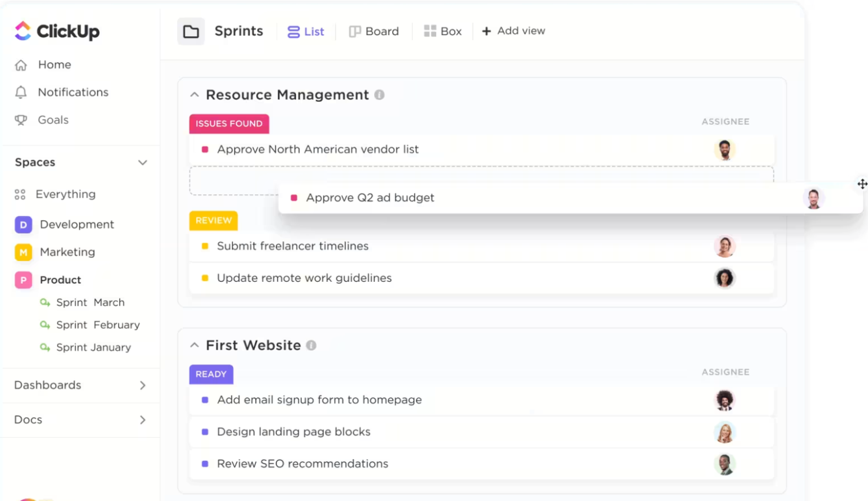868x501 pixels.
Task: Expand the Dashboards section arrow
Action: [142, 385]
